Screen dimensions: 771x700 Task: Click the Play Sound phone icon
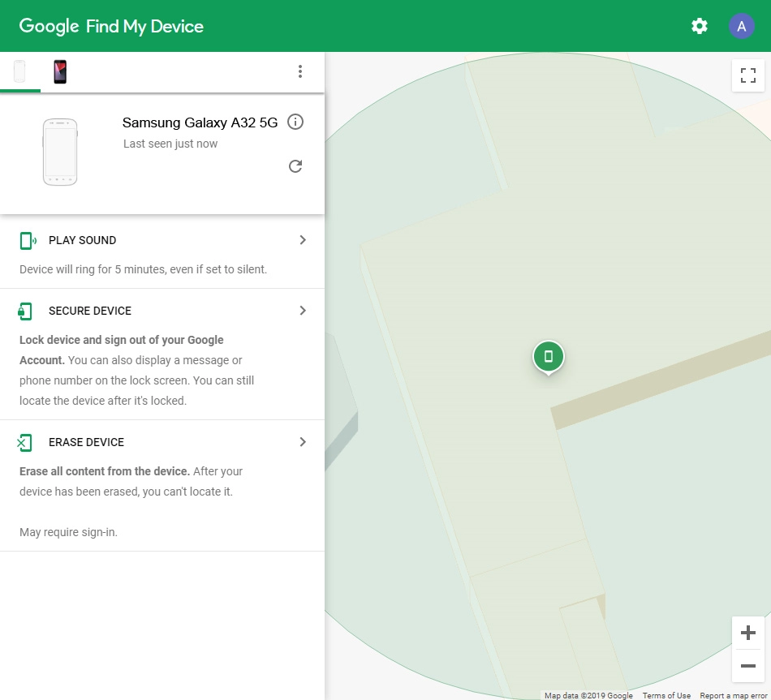pyautogui.click(x=28, y=240)
